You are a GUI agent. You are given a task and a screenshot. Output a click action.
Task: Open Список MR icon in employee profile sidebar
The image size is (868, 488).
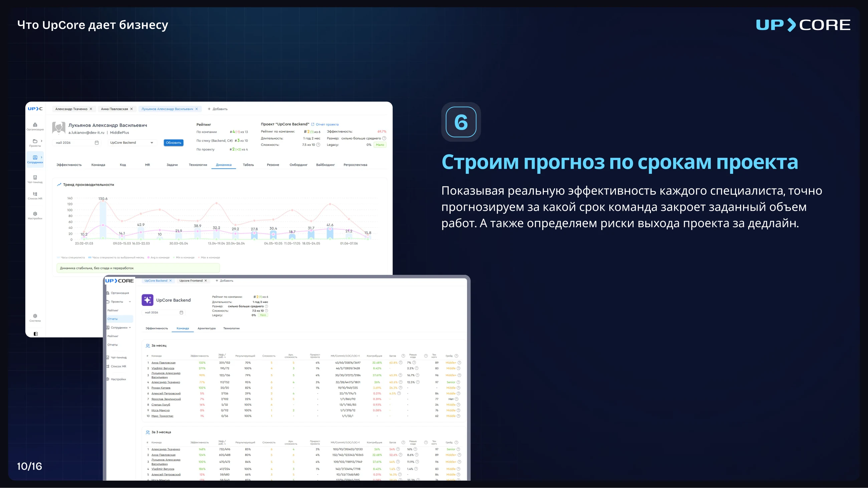pos(35,194)
